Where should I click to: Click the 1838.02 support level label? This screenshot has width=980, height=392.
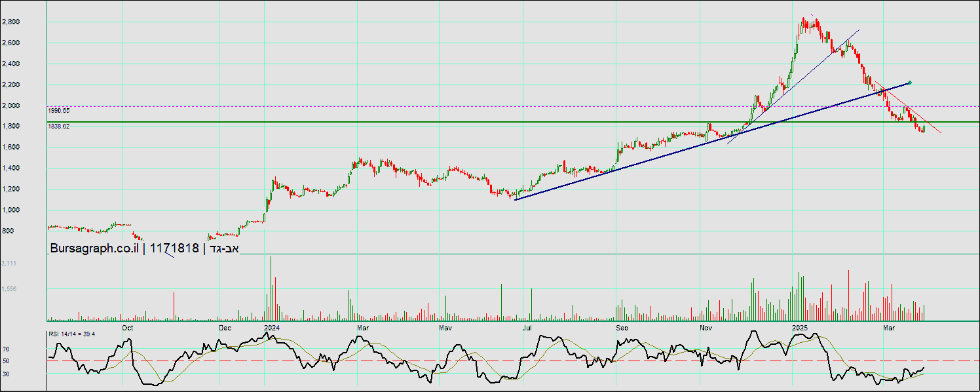59,126
